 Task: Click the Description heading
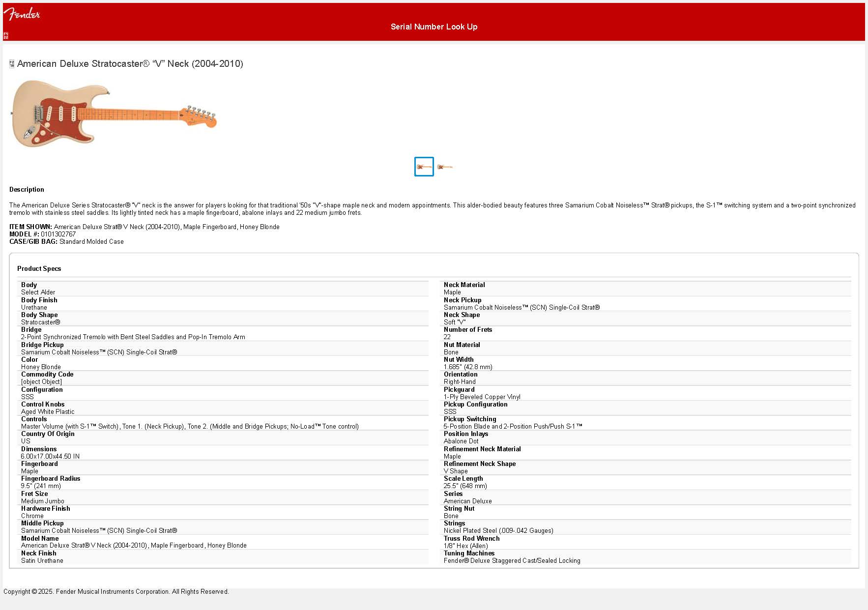[27, 189]
